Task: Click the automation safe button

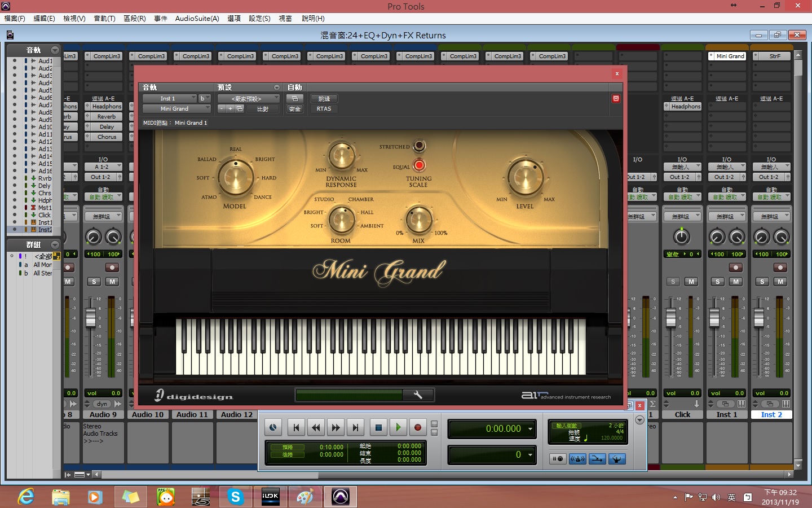Action: pos(294,108)
